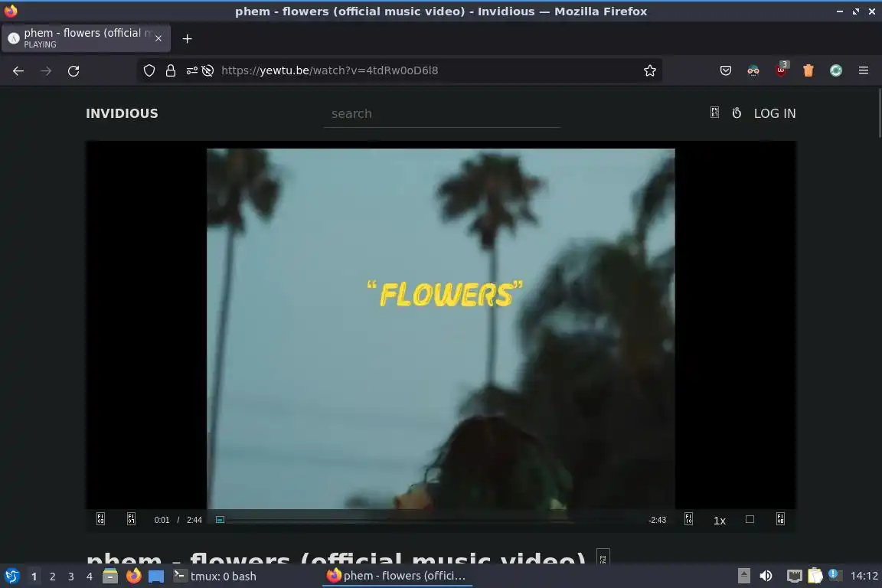Save page to Pocket
The width and height of the screenshot is (882, 588).
(x=726, y=70)
